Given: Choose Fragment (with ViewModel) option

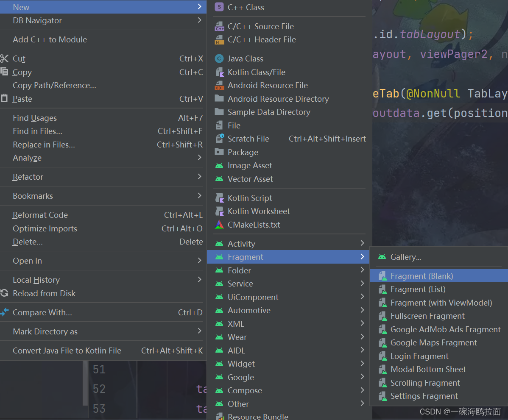Looking at the screenshot, I should tap(438, 303).
